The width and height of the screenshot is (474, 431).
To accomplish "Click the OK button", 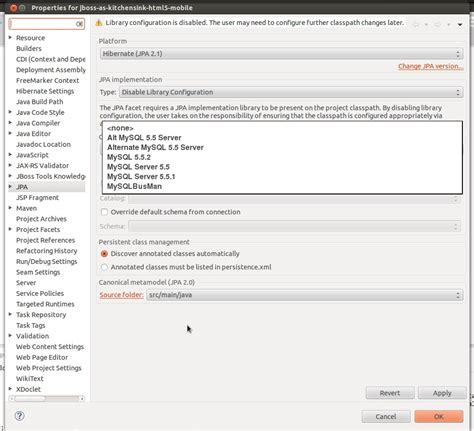I will point(439,417).
